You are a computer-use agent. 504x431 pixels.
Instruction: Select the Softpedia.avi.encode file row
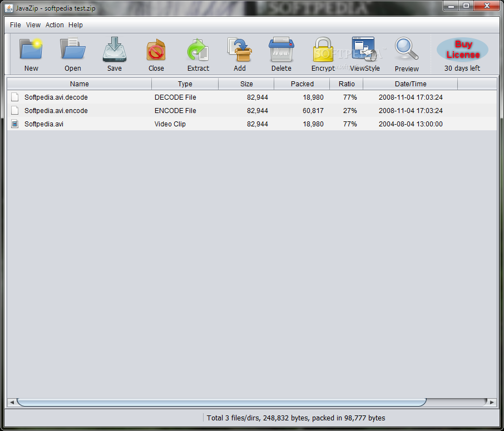click(252, 111)
